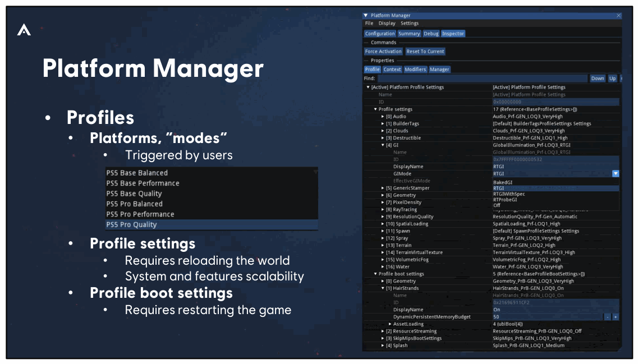Select PS5 Pro Balanced profile
638x364 pixels.
[x=212, y=204]
